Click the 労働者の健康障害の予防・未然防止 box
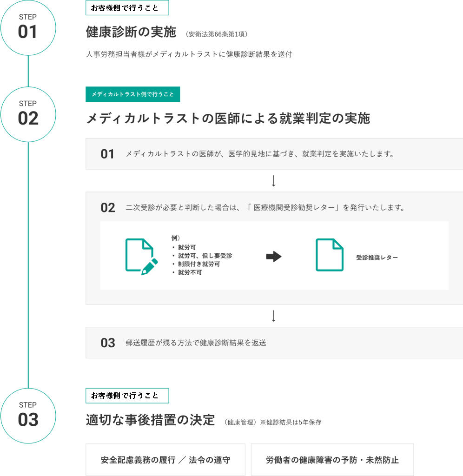Screen dimensions: 463x476 (x=332, y=460)
